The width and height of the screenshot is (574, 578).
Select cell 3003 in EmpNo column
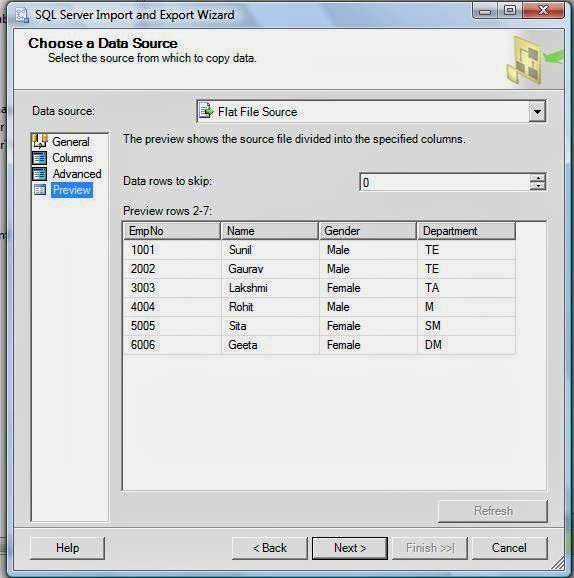click(173, 288)
